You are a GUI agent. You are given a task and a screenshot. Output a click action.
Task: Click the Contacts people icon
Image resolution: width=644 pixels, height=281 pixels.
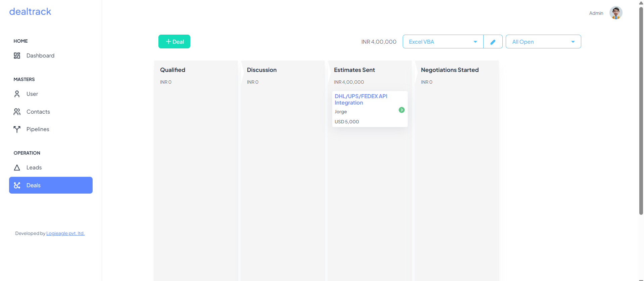(x=17, y=112)
